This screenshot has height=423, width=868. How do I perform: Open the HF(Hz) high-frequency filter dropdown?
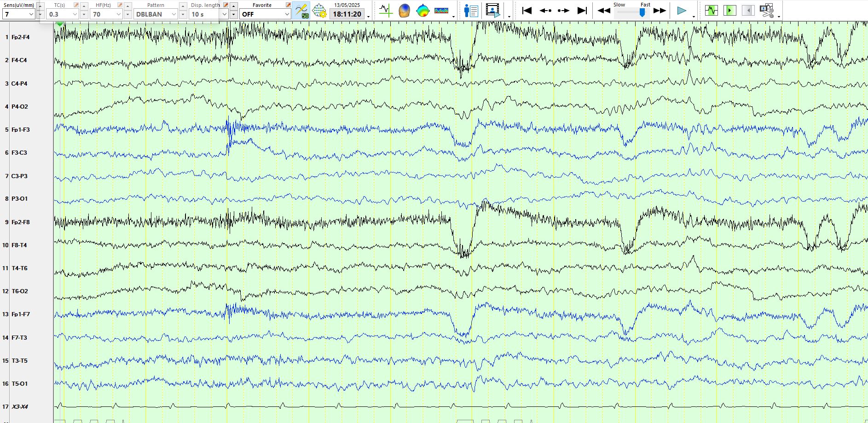pyautogui.click(x=107, y=14)
